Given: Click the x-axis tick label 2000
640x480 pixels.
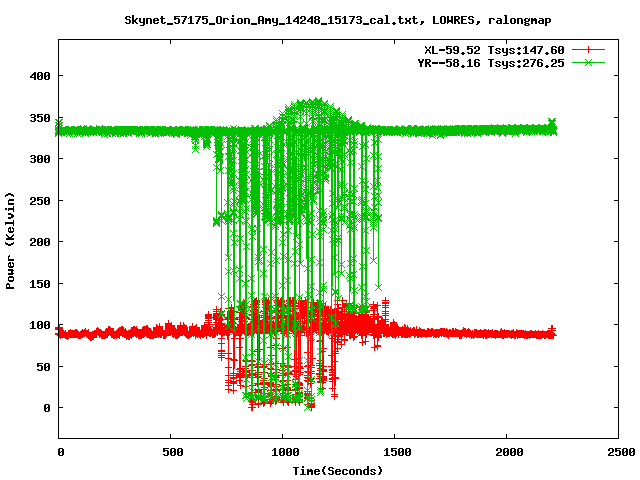Looking at the screenshot, I should point(509,452).
